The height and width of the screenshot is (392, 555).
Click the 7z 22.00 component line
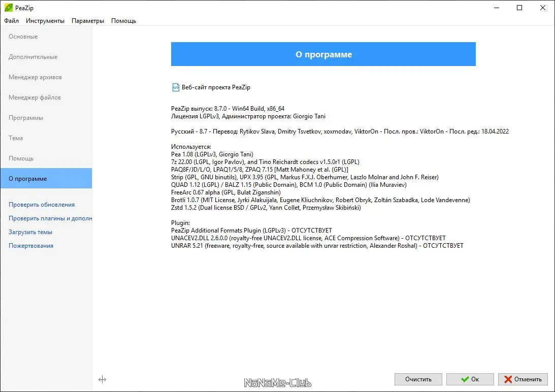265,162
